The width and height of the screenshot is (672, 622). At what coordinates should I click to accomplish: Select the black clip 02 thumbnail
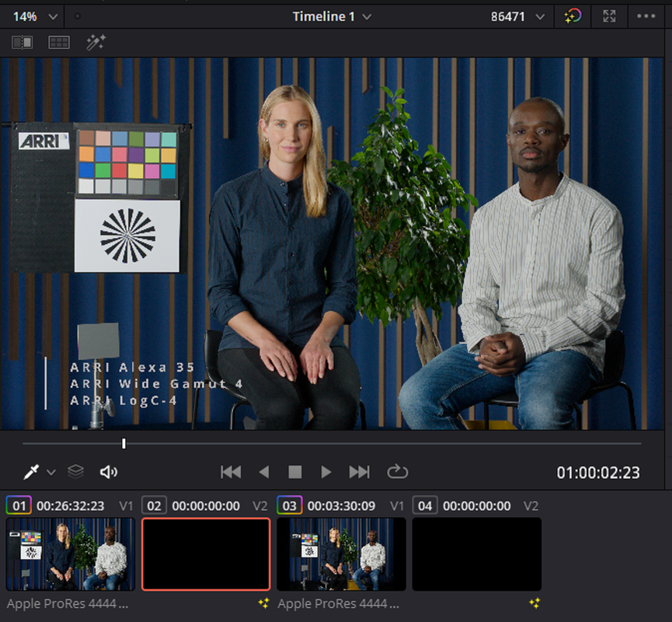pyautogui.click(x=206, y=554)
